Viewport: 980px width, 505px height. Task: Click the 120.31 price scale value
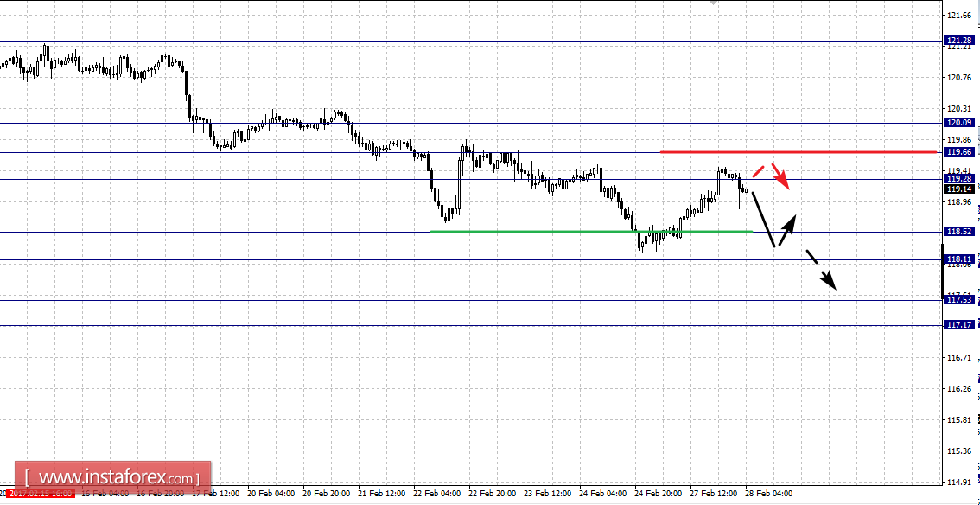click(x=959, y=109)
